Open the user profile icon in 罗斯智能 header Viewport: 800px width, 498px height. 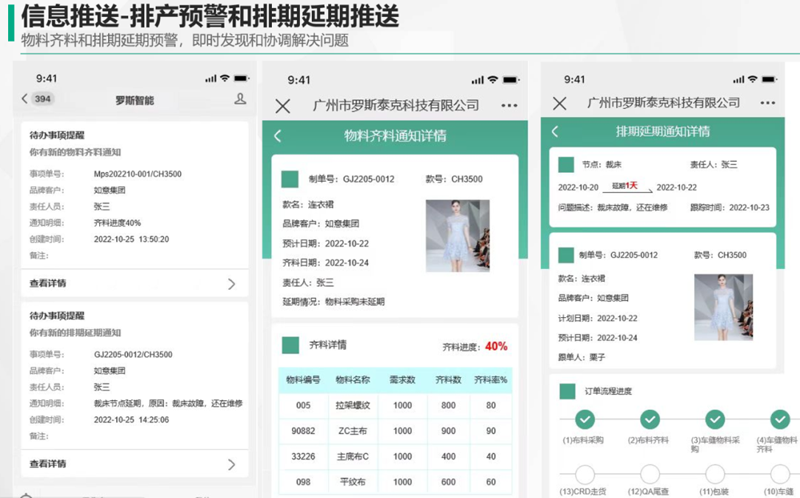coord(239,99)
